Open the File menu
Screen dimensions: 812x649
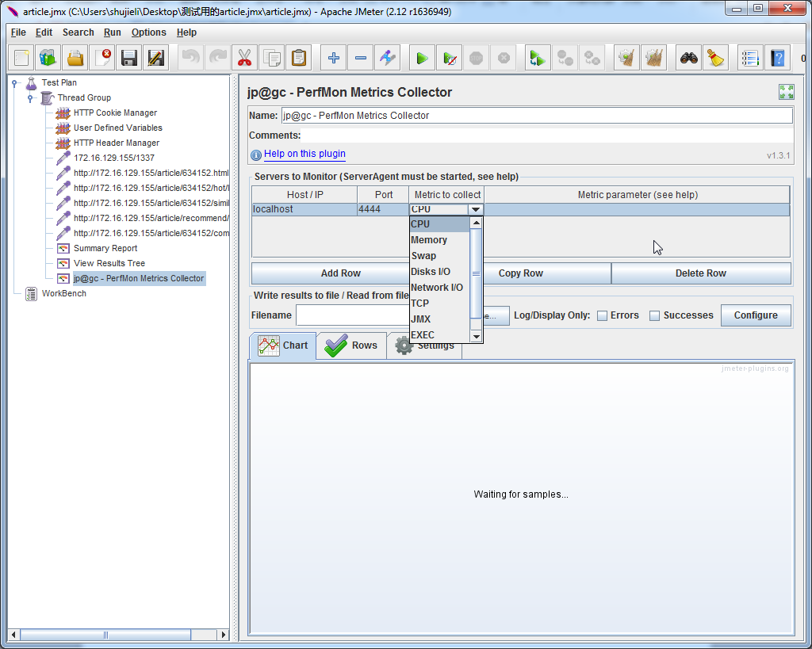click(x=18, y=32)
